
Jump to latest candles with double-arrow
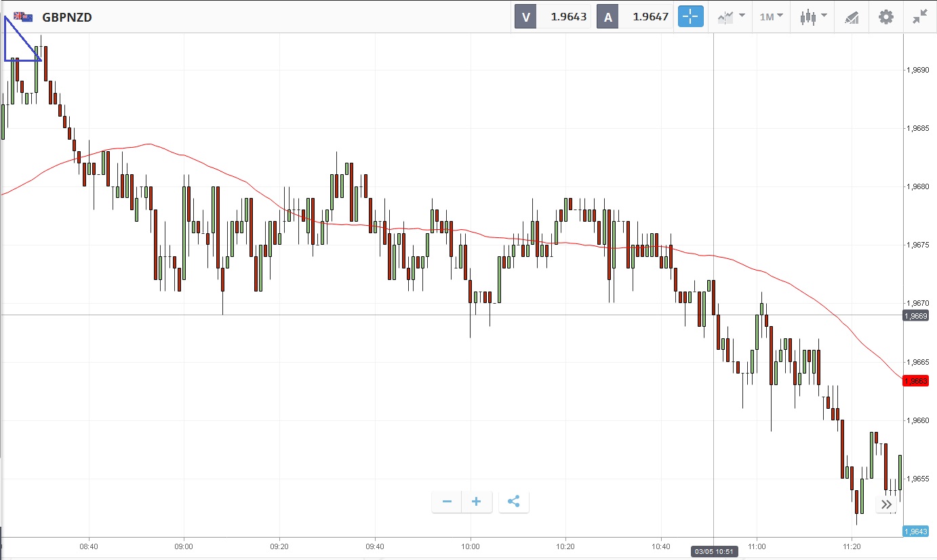point(886,504)
